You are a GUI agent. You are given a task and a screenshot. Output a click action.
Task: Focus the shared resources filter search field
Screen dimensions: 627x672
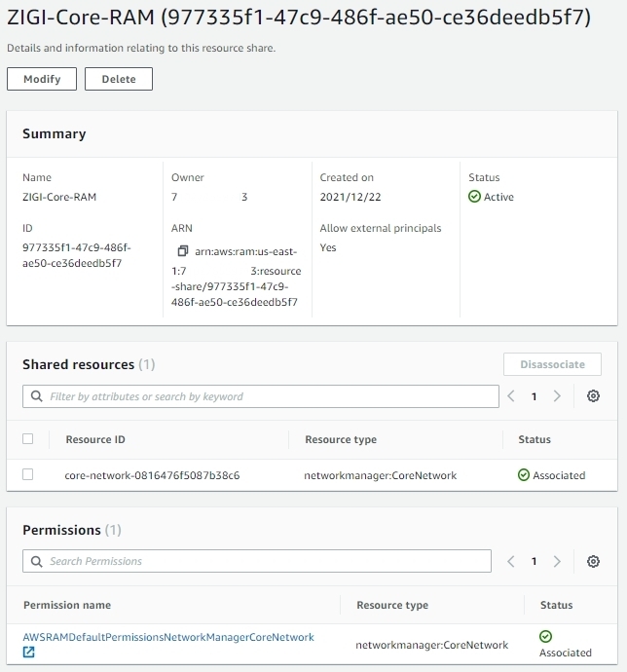pos(261,396)
